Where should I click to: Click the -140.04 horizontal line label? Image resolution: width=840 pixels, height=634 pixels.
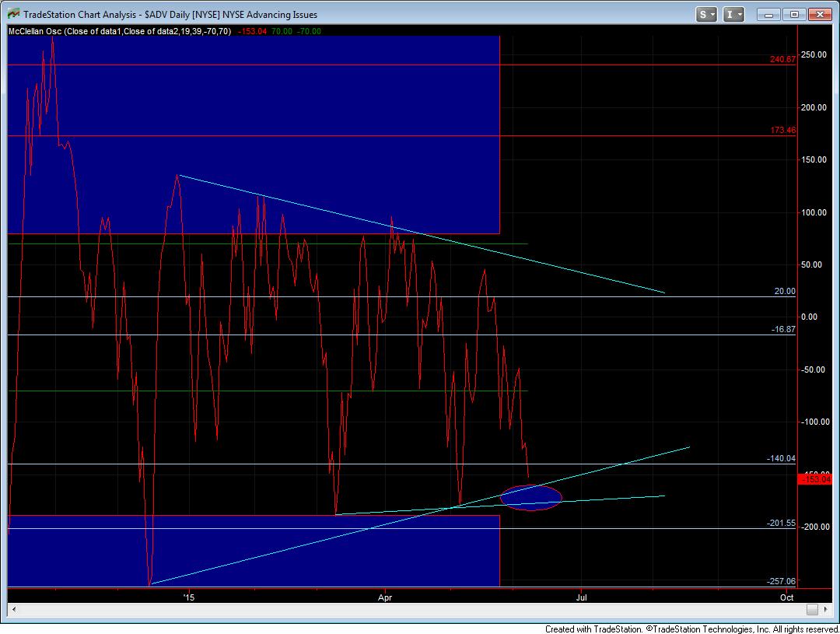(780, 459)
